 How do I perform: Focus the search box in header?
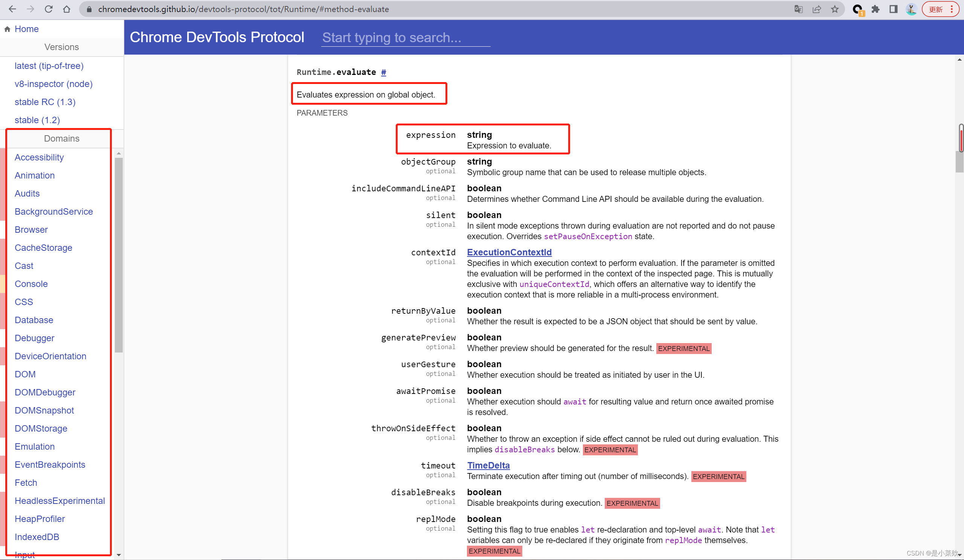coord(406,38)
